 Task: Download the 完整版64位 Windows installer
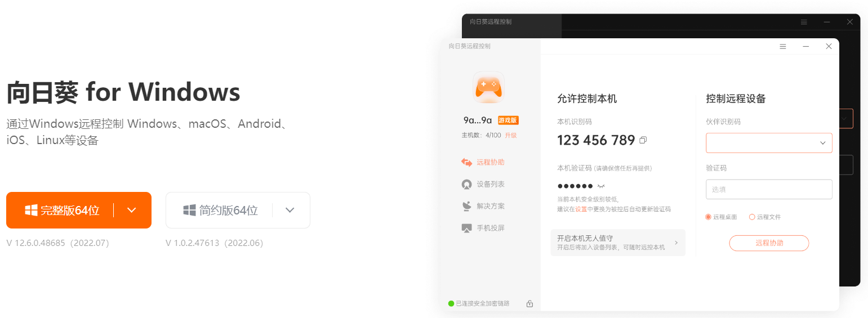(x=62, y=210)
